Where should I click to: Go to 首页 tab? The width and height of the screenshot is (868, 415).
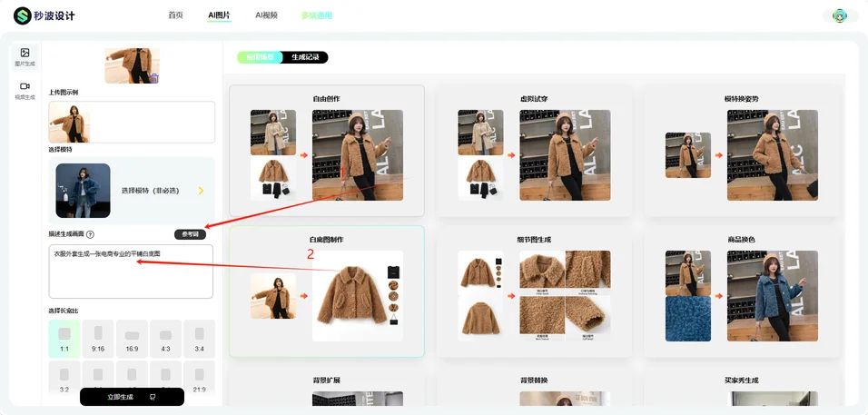175,15
